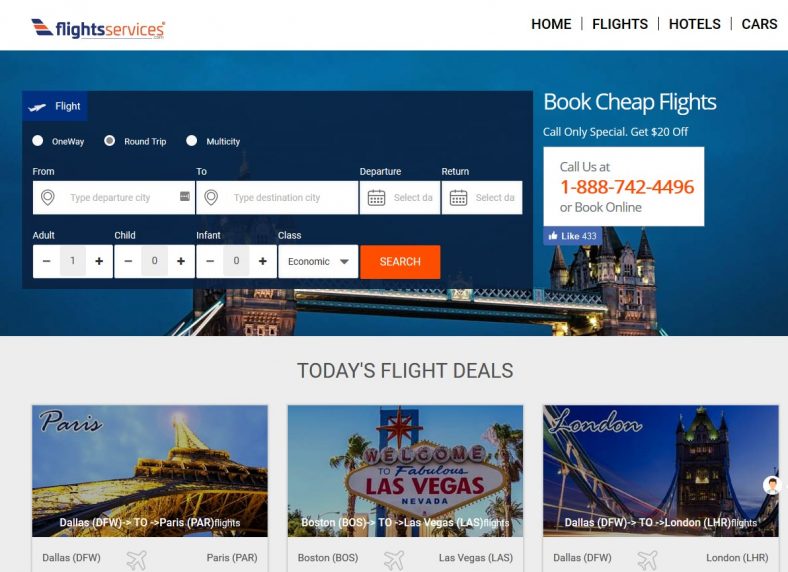Increase Adult count with plus button

coord(99,261)
